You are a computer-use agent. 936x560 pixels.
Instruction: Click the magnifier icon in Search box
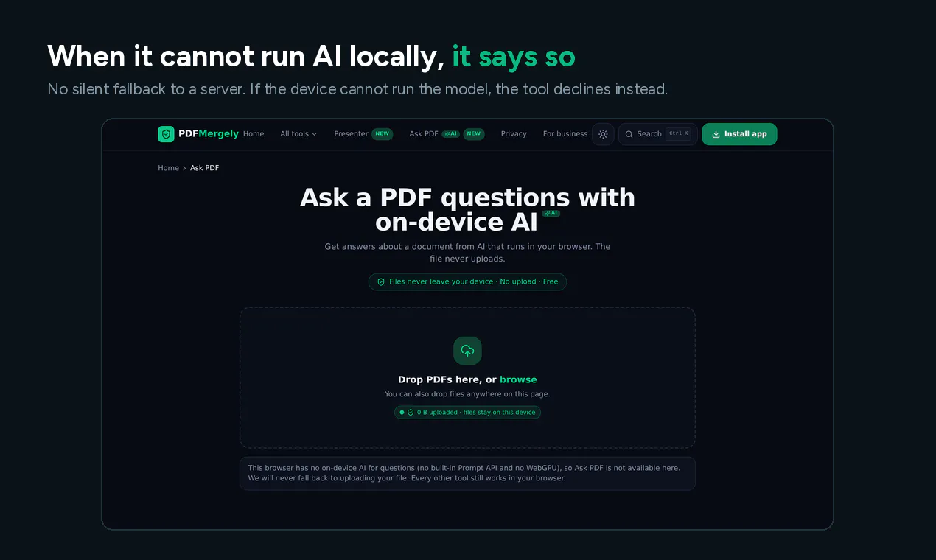point(629,134)
